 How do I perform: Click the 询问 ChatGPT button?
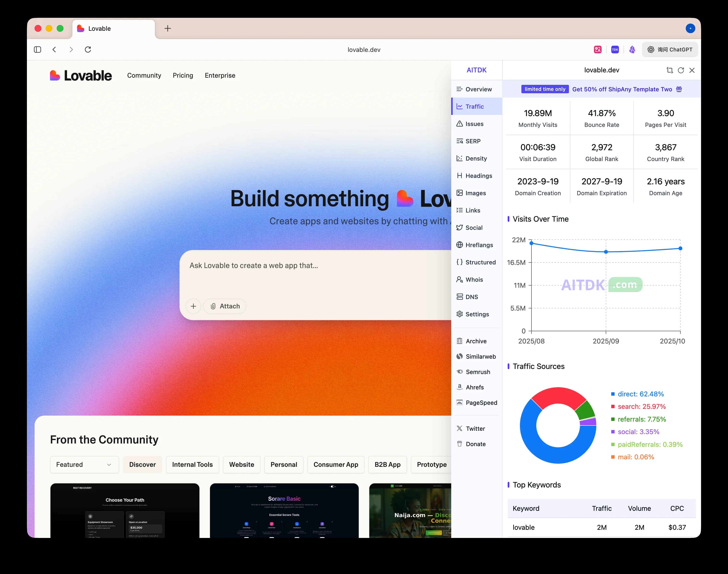670,50
